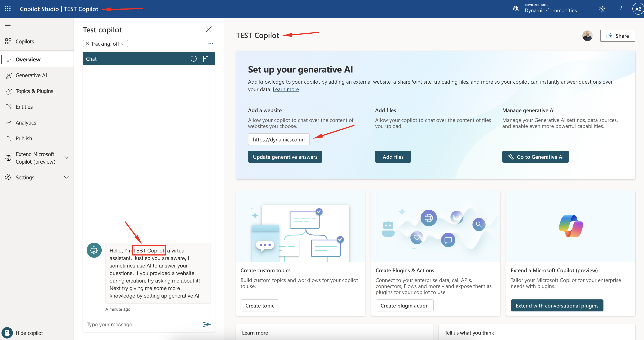Expand Extend Microsoft Copilot (preview) chevron
644x340 pixels.
[x=66, y=158]
